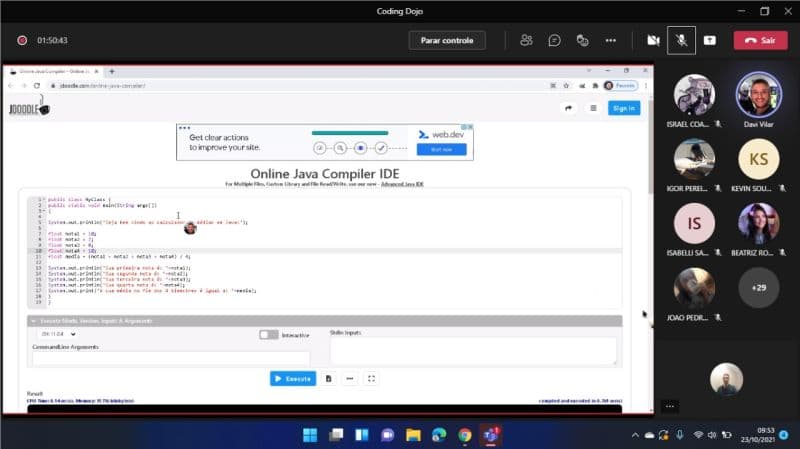Click the CommandLine Arguments field
The image size is (800, 449).
coord(171,359)
